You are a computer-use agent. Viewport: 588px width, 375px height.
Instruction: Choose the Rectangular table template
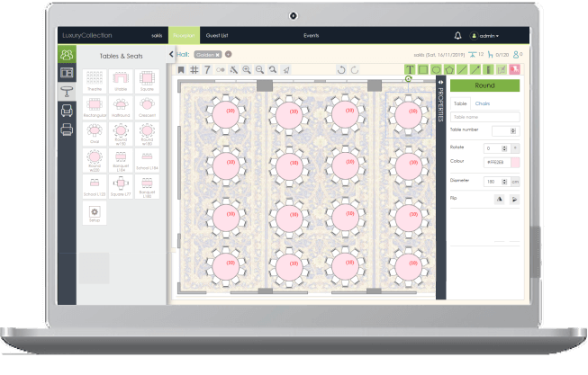click(x=95, y=108)
